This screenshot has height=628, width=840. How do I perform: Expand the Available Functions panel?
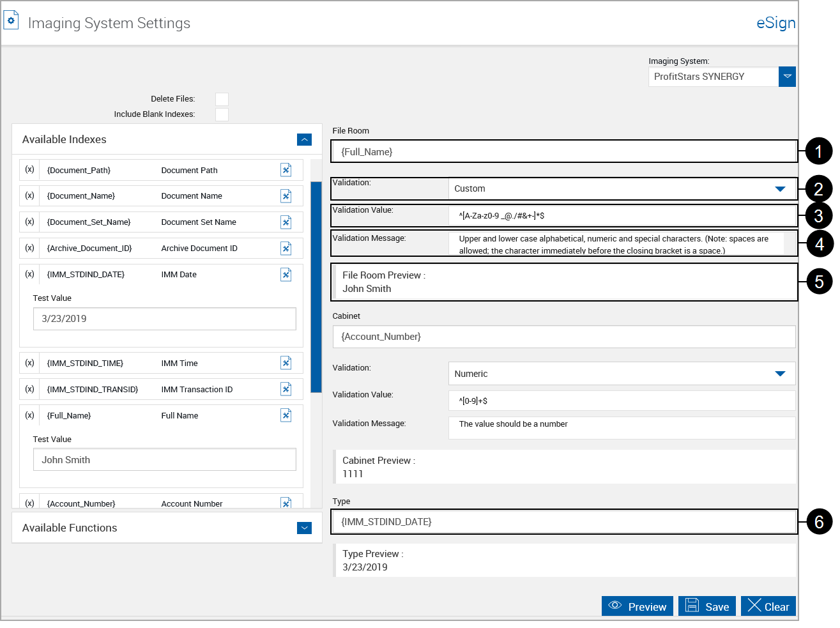[304, 528]
